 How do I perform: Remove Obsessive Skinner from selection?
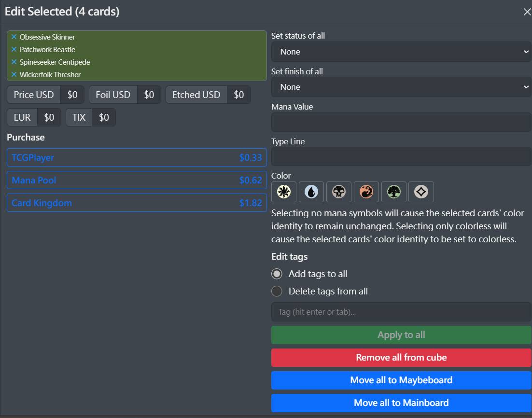(14, 37)
